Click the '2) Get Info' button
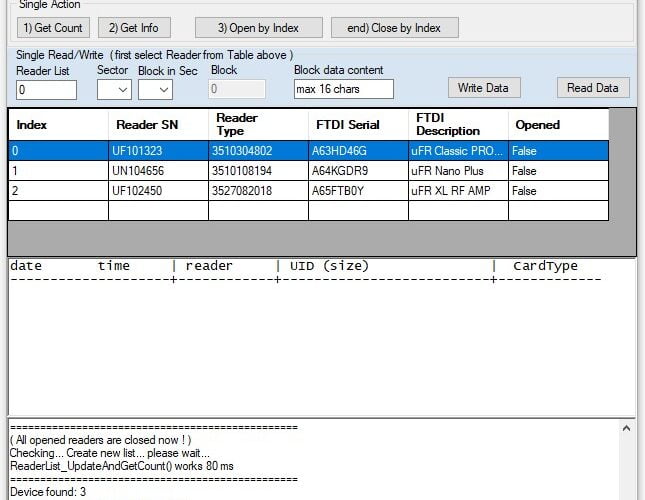The width and height of the screenshot is (645, 500). (x=134, y=28)
